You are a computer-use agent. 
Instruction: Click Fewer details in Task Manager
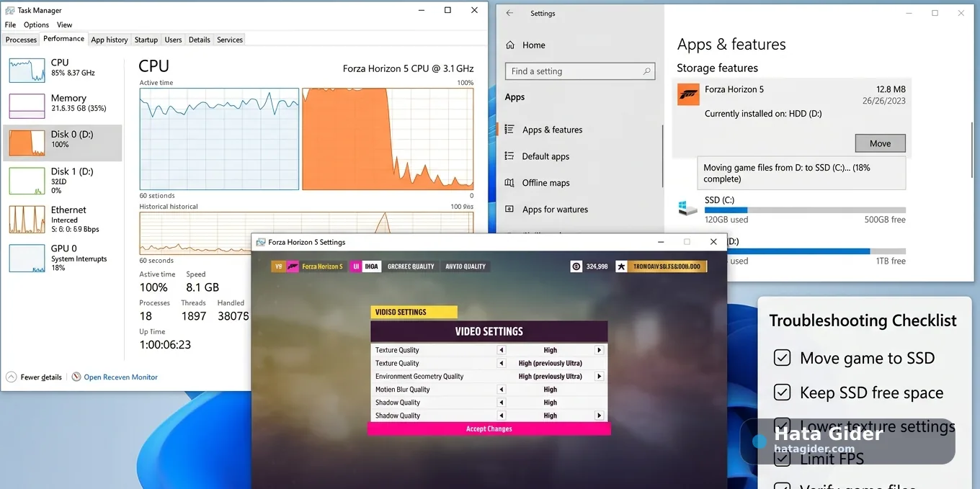(x=41, y=377)
